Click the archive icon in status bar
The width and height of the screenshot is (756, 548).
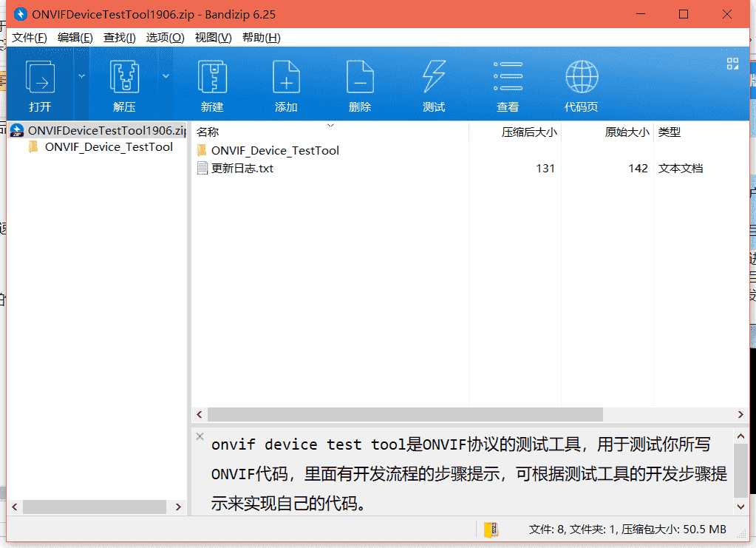tap(491, 530)
